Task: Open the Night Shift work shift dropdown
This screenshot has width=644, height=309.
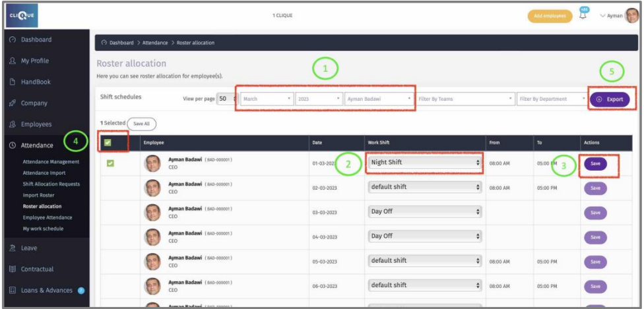Action: [424, 162]
